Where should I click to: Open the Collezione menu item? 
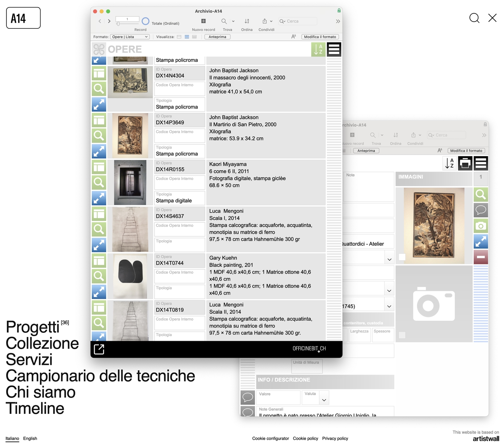point(42,343)
